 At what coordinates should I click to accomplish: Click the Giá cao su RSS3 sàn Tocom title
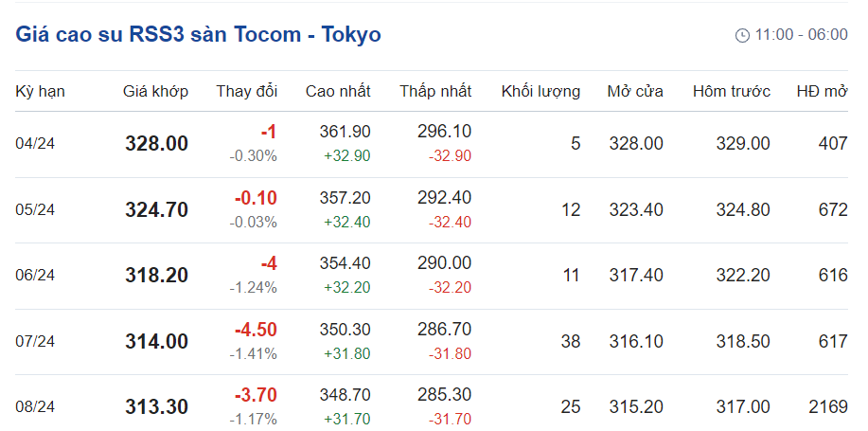tap(198, 35)
